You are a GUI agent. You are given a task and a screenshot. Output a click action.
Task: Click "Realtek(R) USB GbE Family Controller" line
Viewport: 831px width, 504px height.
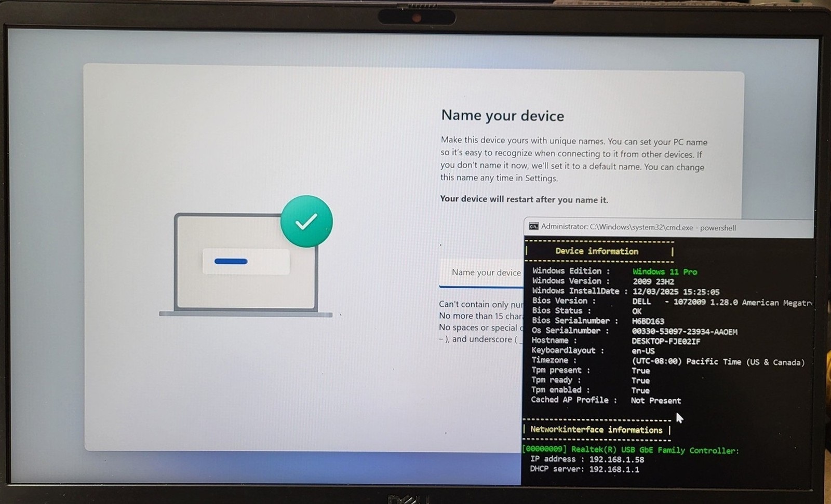[631, 450]
